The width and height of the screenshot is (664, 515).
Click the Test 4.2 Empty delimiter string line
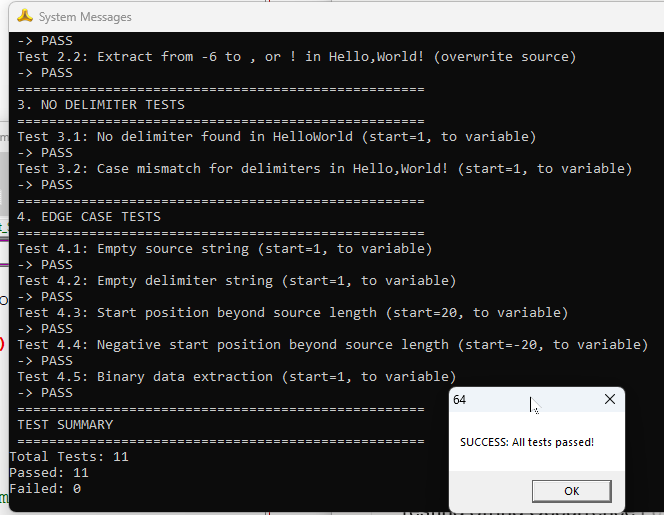pos(236,281)
